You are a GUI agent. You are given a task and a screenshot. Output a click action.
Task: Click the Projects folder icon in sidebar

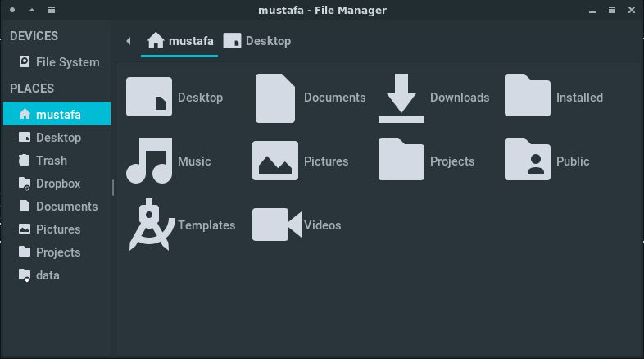[x=25, y=252]
